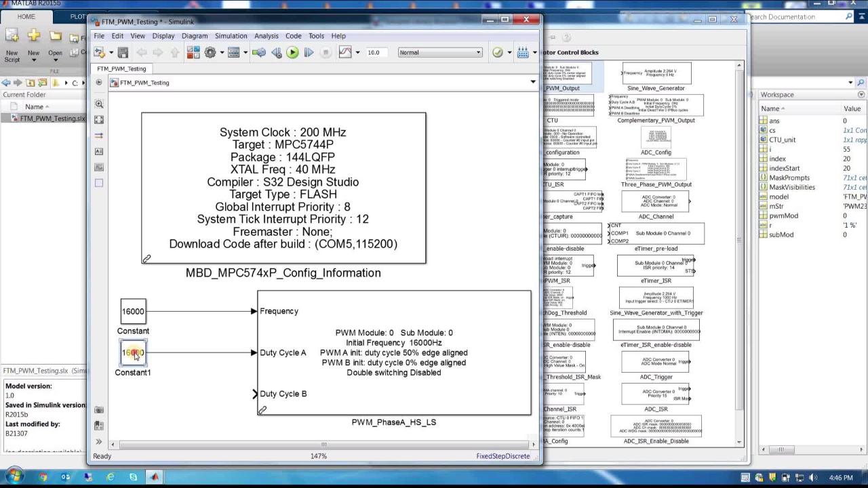Open Model Configuration Parameters gear icon
Screen dimensions: 868x488
point(210,52)
